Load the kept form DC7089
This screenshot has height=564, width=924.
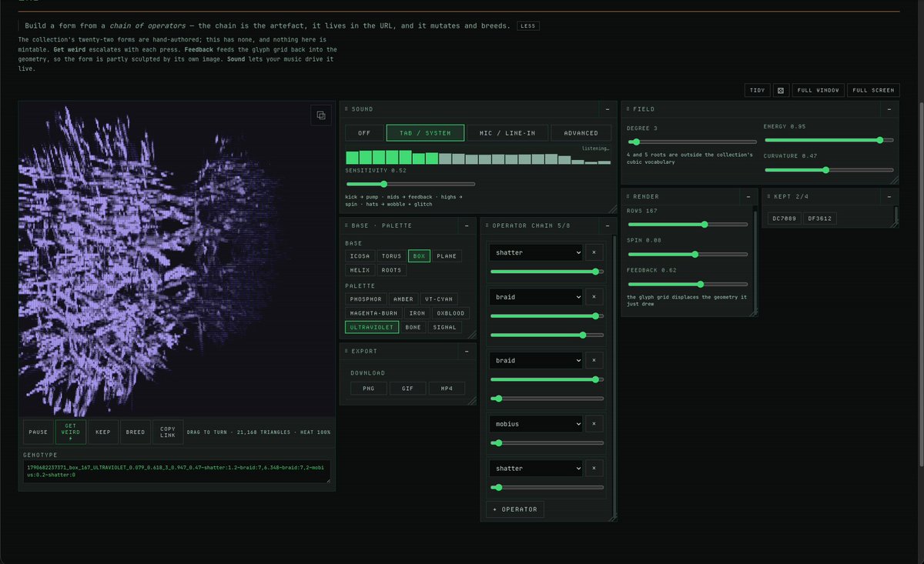[x=784, y=219]
